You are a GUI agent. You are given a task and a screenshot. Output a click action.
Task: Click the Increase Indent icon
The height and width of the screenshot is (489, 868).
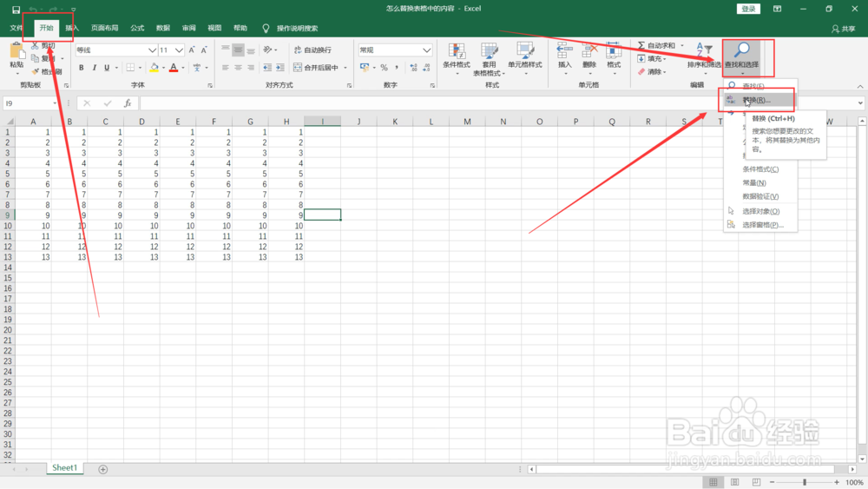[280, 68]
